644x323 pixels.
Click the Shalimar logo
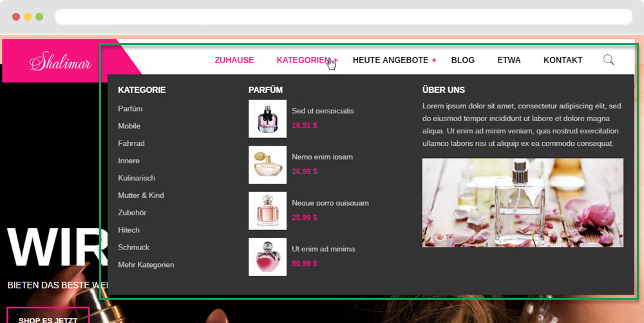[61, 61]
